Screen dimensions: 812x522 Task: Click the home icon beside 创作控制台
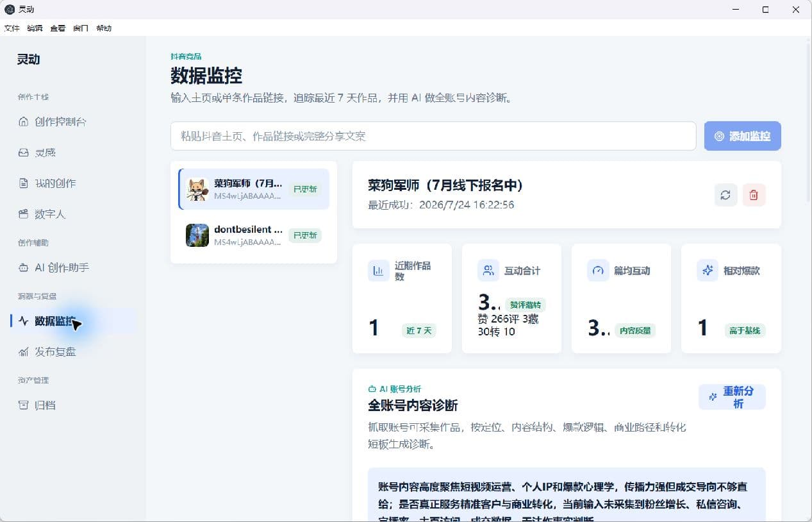point(24,122)
